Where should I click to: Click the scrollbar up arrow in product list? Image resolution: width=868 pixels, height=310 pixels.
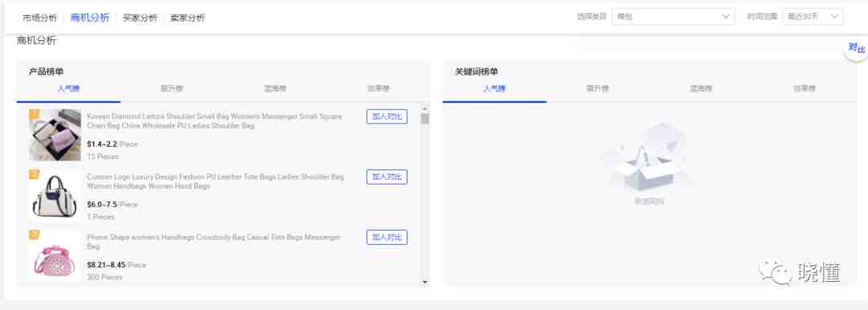(424, 108)
